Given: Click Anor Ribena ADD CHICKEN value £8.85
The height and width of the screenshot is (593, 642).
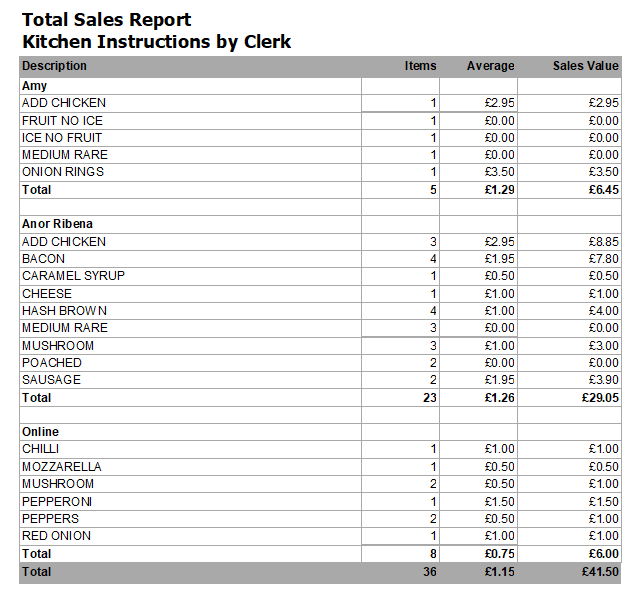Looking at the screenshot, I should [604, 242].
